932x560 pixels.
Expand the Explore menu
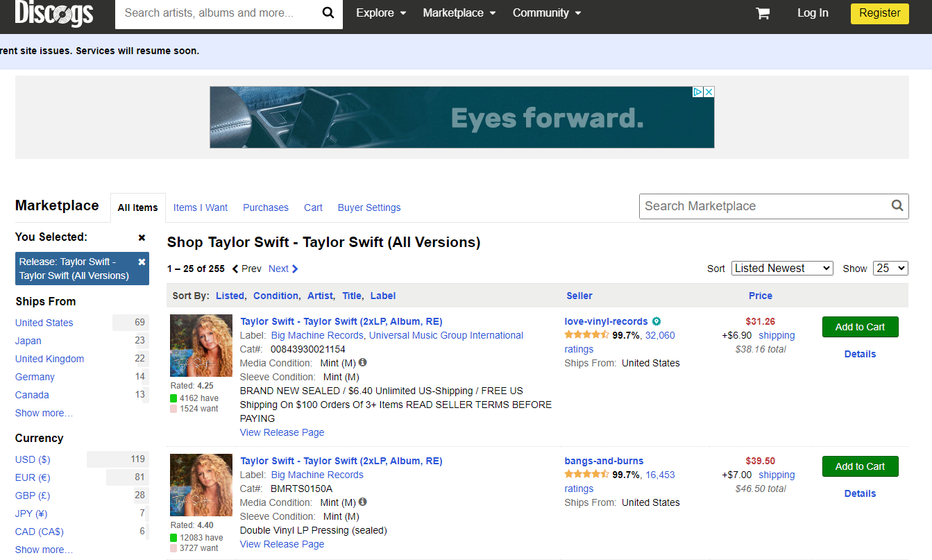pyautogui.click(x=381, y=13)
